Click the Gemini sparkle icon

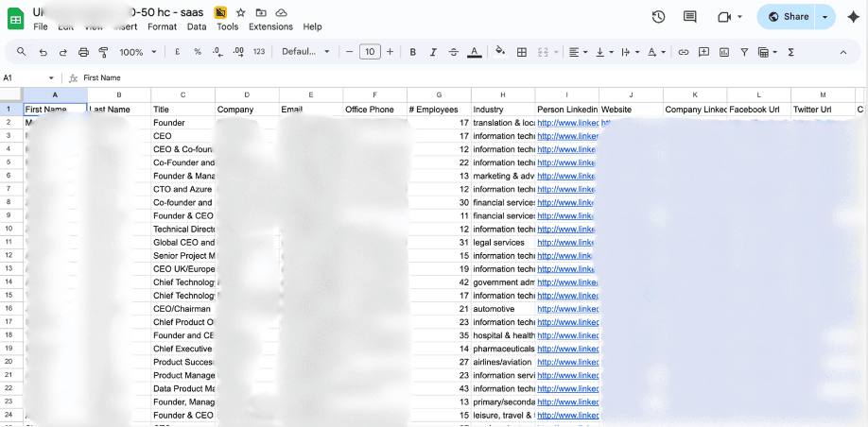(x=853, y=17)
